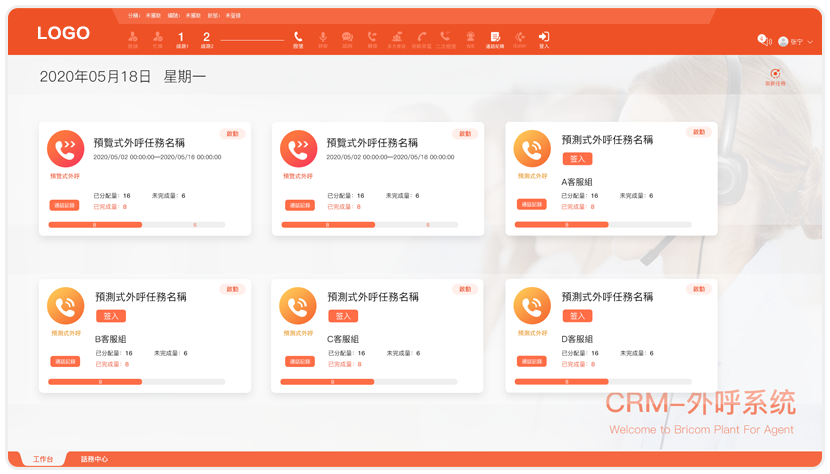Click first card's 預覽式外呼 phone icon
This screenshot has width=830, height=474.
tap(66, 149)
